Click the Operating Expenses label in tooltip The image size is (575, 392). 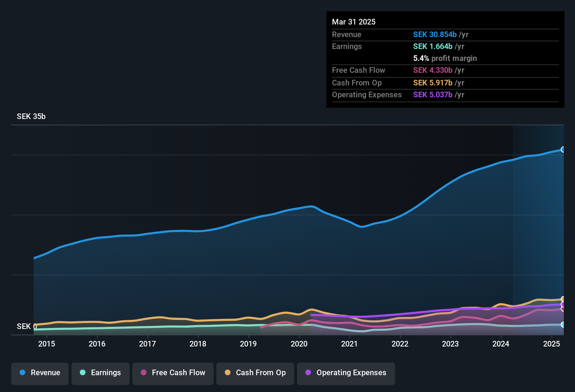(367, 94)
